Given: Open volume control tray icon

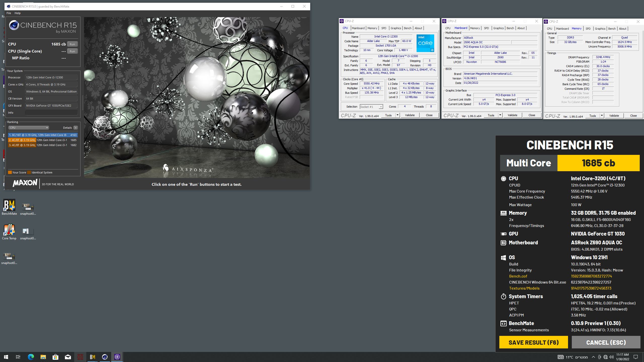Looking at the screenshot, I should 612,357.
